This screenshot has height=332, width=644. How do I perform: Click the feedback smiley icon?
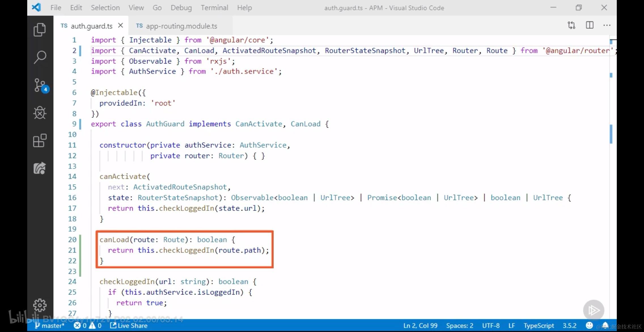tap(589, 325)
